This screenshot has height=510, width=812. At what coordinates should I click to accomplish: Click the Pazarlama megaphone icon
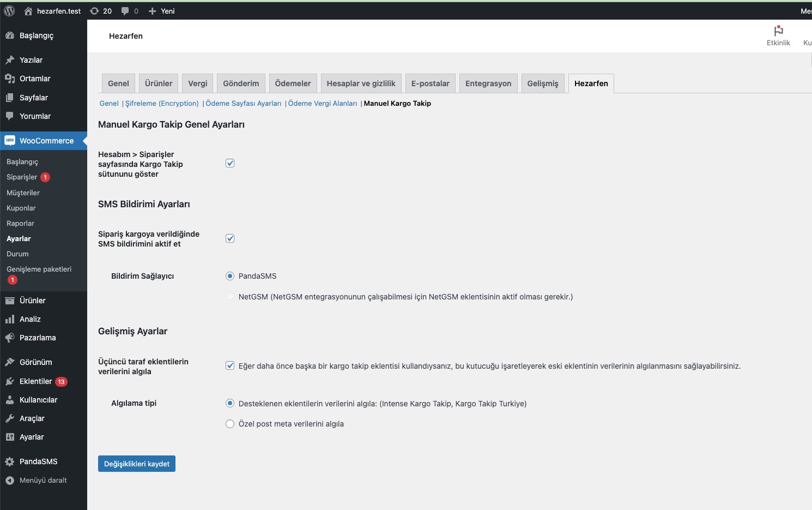(x=10, y=338)
